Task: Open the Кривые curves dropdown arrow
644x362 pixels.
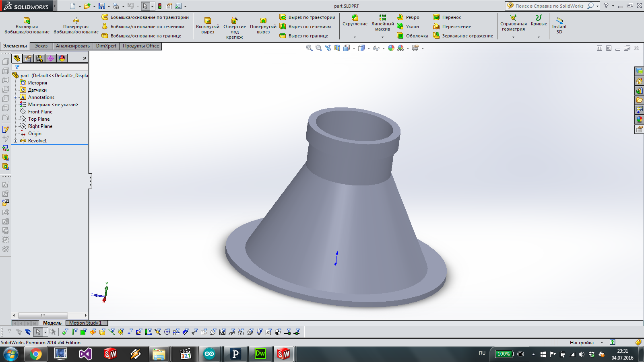Action: [x=539, y=37]
